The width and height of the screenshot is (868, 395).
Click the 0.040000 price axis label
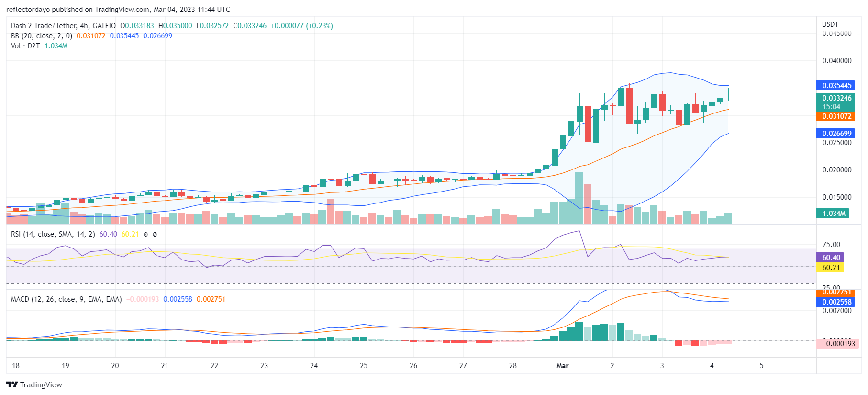click(x=837, y=61)
